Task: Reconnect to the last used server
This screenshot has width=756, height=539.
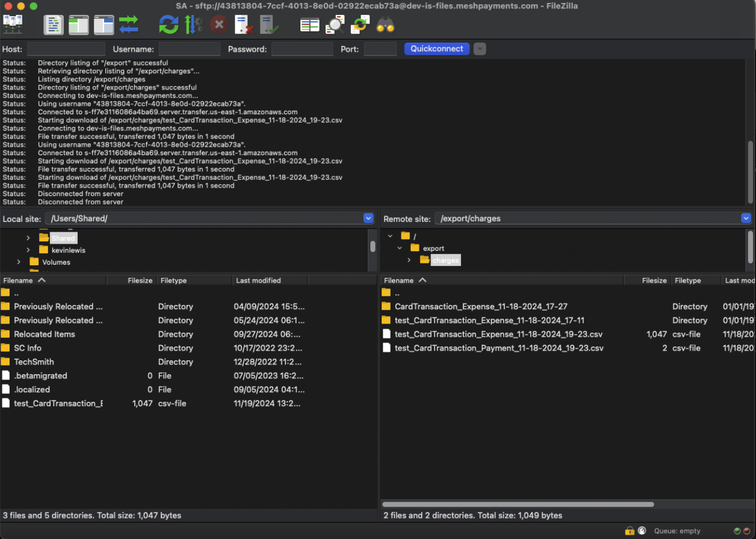Action: pyautogui.click(x=269, y=25)
